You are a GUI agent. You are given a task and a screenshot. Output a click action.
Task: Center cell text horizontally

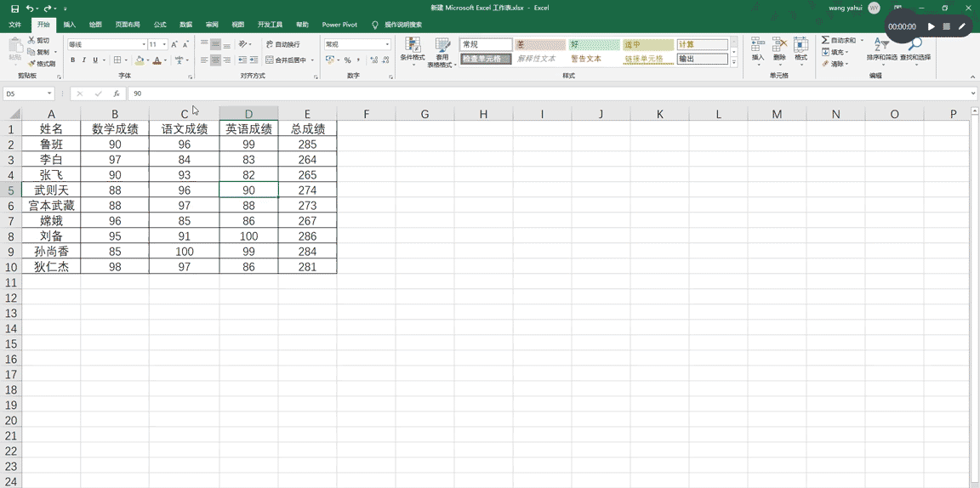215,60
